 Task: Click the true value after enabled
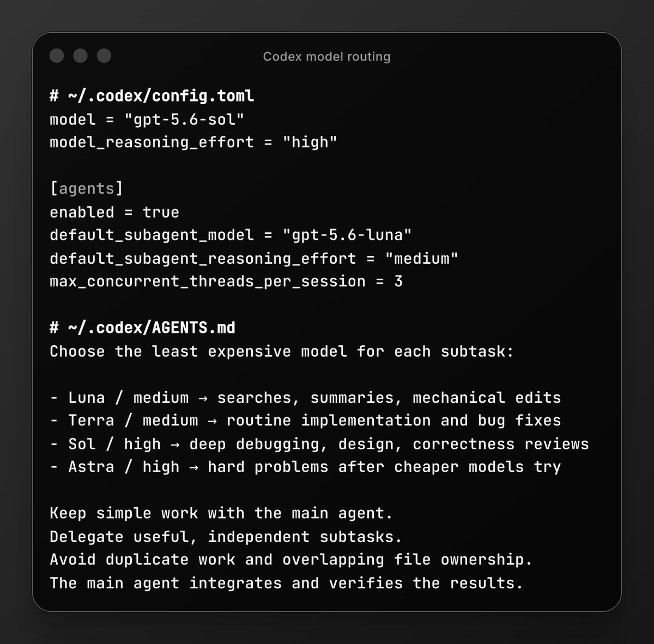click(x=161, y=212)
